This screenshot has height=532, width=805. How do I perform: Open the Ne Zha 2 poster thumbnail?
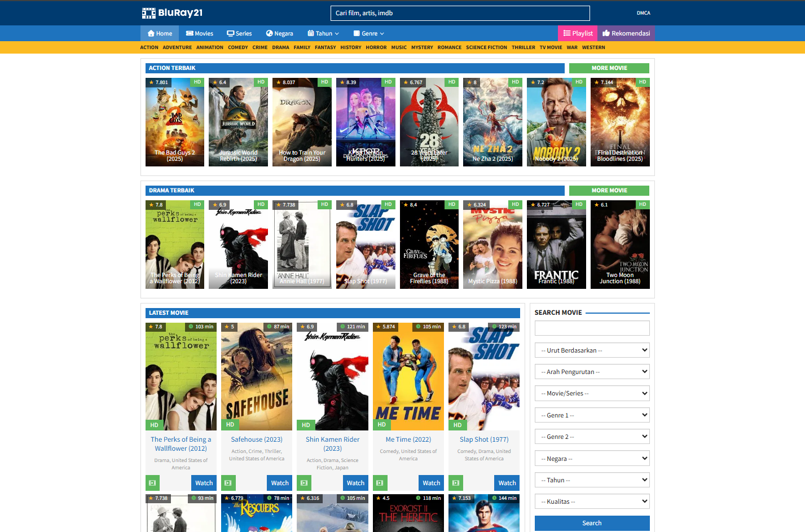(492, 122)
